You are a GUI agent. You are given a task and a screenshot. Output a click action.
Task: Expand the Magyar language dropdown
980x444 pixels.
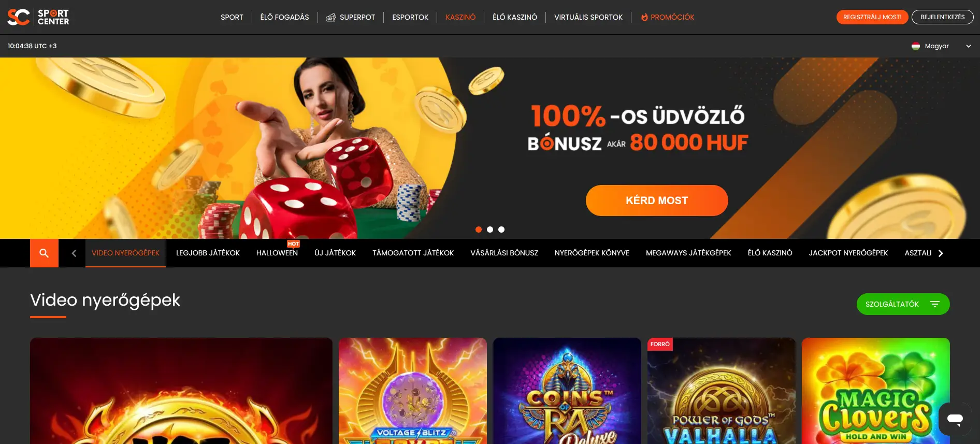[x=941, y=46]
